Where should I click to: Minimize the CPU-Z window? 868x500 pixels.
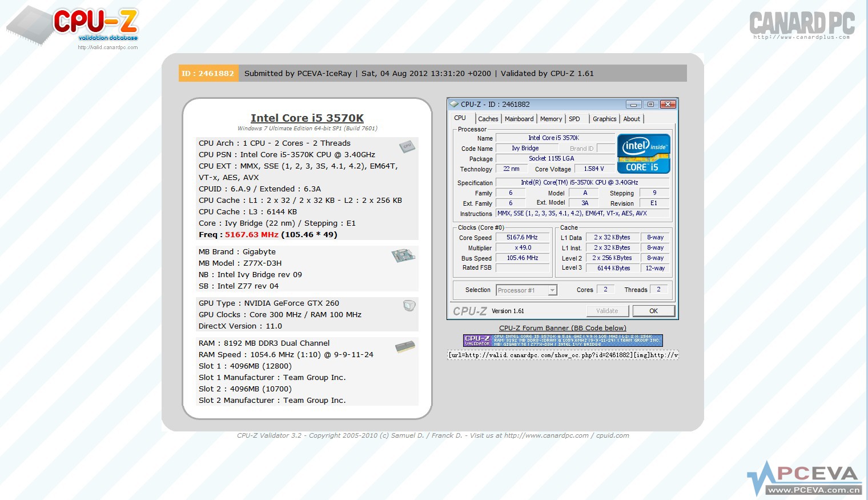pyautogui.click(x=633, y=104)
